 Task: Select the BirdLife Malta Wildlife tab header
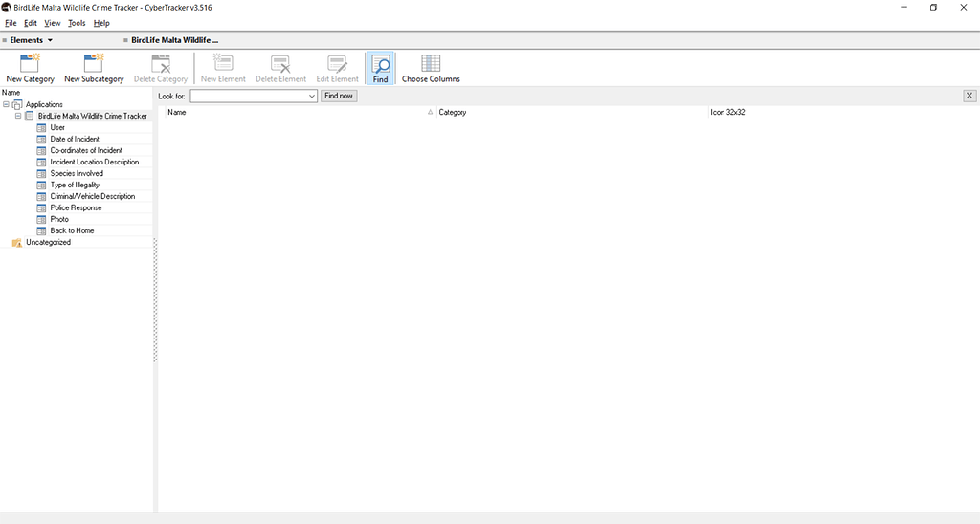tap(174, 40)
